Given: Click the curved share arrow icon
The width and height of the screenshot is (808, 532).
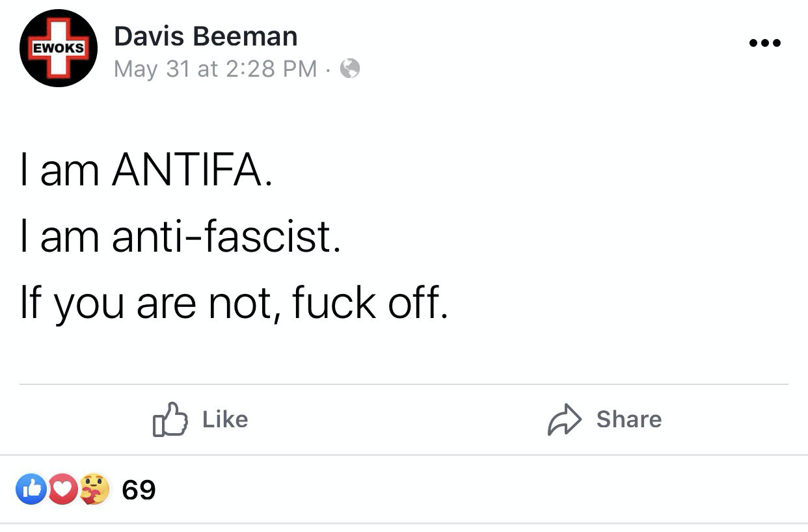Looking at the screenshot, I should click(x=563, y=419).
